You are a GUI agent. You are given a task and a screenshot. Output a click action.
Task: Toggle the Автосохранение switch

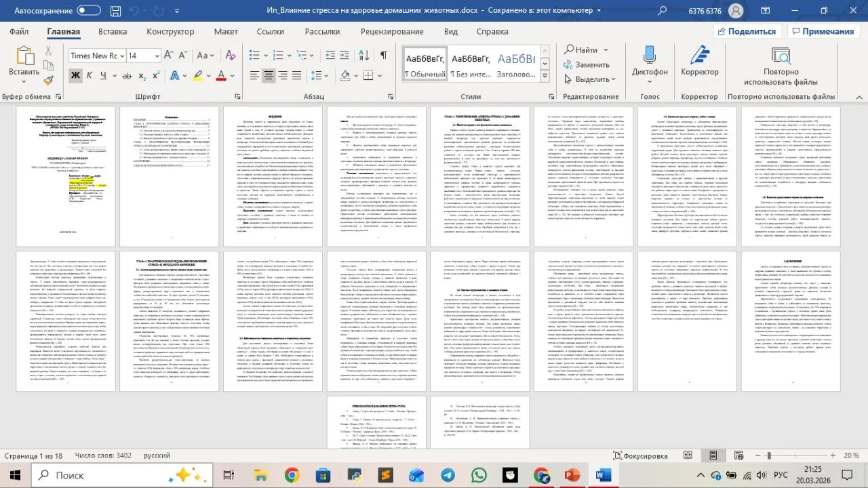tap(89, 10)
